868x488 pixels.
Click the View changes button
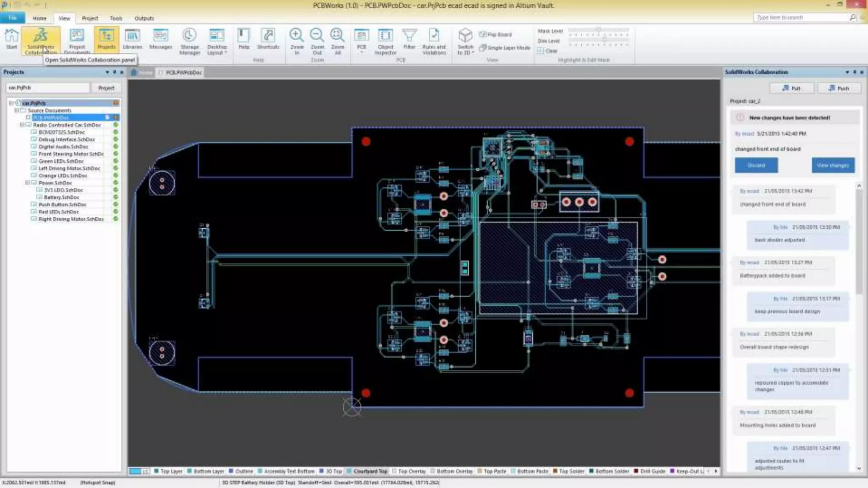[833, 165]
